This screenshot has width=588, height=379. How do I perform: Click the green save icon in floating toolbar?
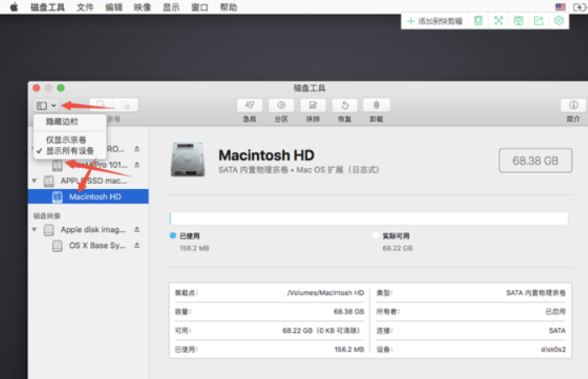pos(518,21)
